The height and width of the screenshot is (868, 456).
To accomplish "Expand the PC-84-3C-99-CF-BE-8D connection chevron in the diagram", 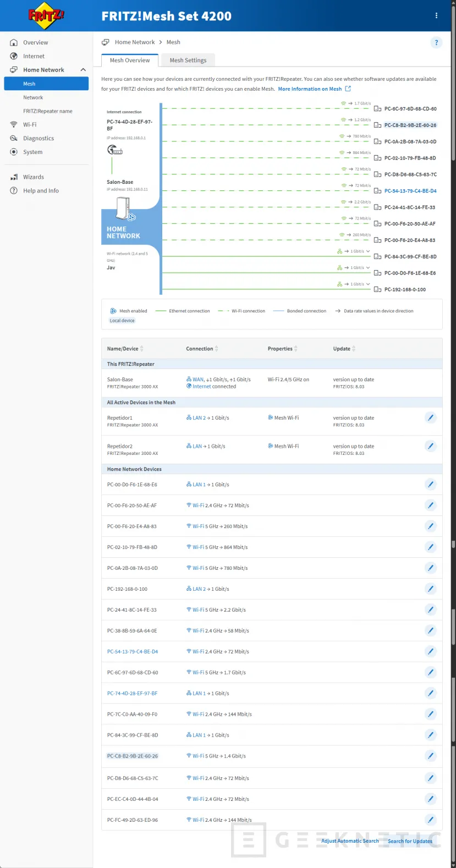I will coord(368,251).
